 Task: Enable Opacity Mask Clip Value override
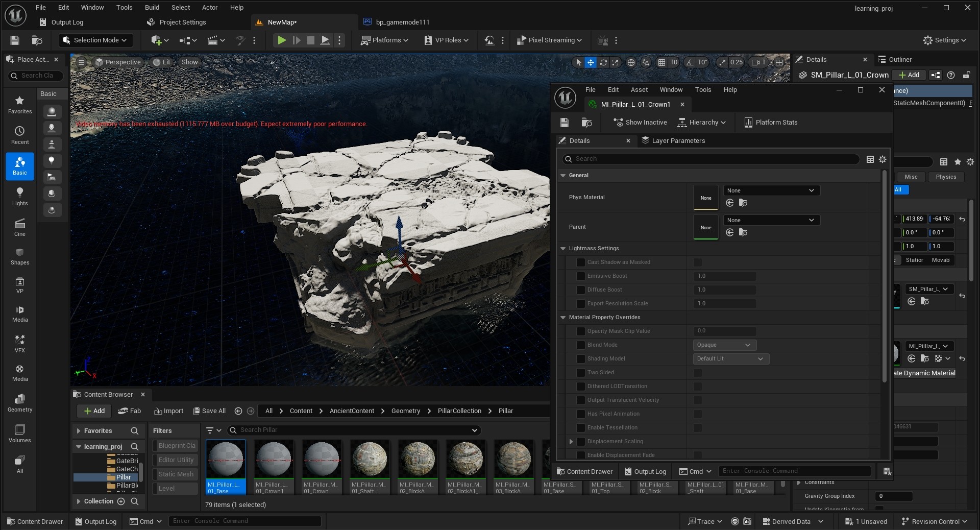click(581, 331)
